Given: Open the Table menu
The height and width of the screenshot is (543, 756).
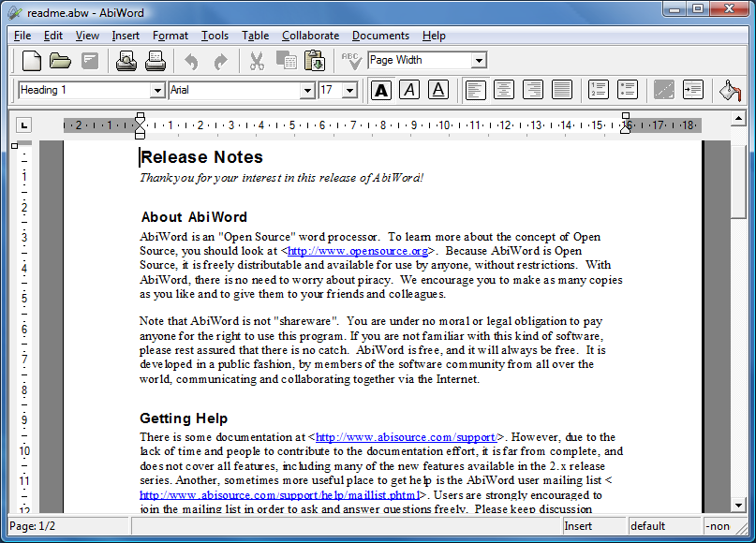Looking at the screenshot, I should pyautogui.click(x=255, y=36).
